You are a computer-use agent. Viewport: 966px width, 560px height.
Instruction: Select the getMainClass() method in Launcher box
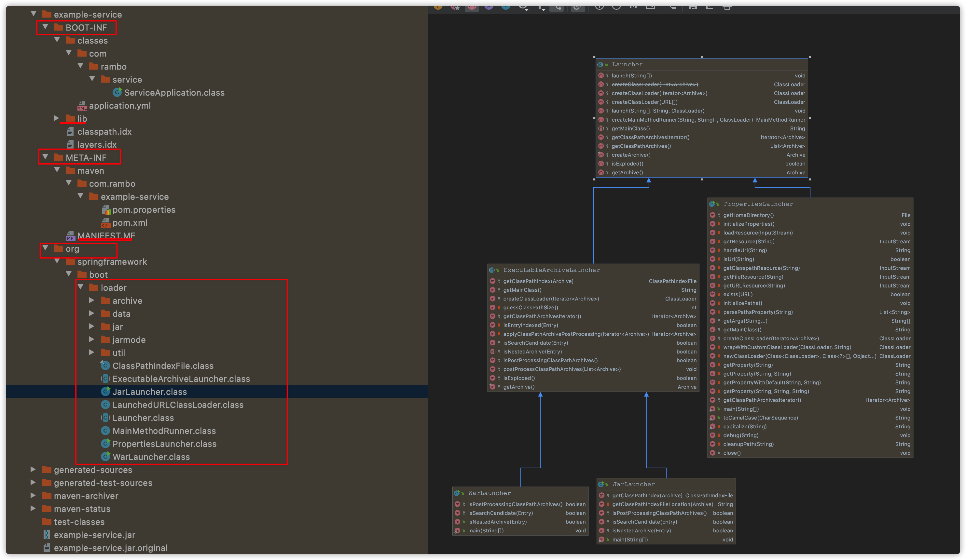(630, 128)
